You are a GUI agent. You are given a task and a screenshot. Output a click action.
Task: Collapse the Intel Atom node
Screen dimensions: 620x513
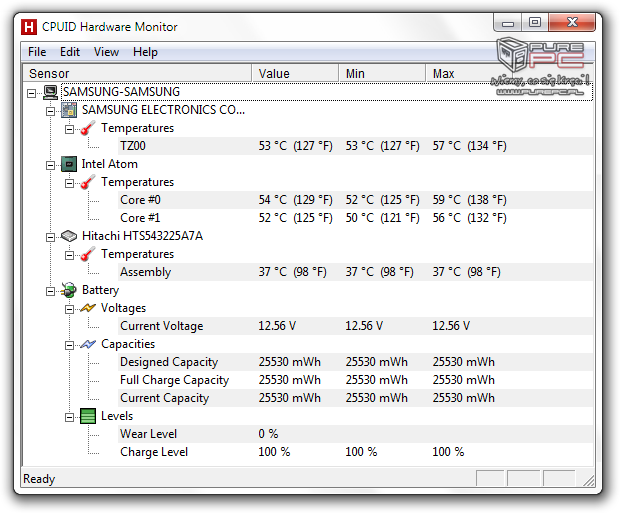click(50, 165)
